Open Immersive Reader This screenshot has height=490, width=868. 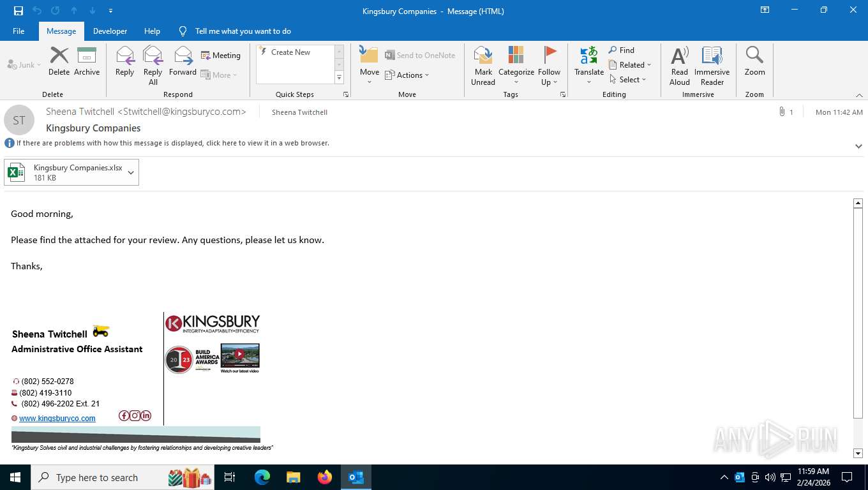(712, 66)
